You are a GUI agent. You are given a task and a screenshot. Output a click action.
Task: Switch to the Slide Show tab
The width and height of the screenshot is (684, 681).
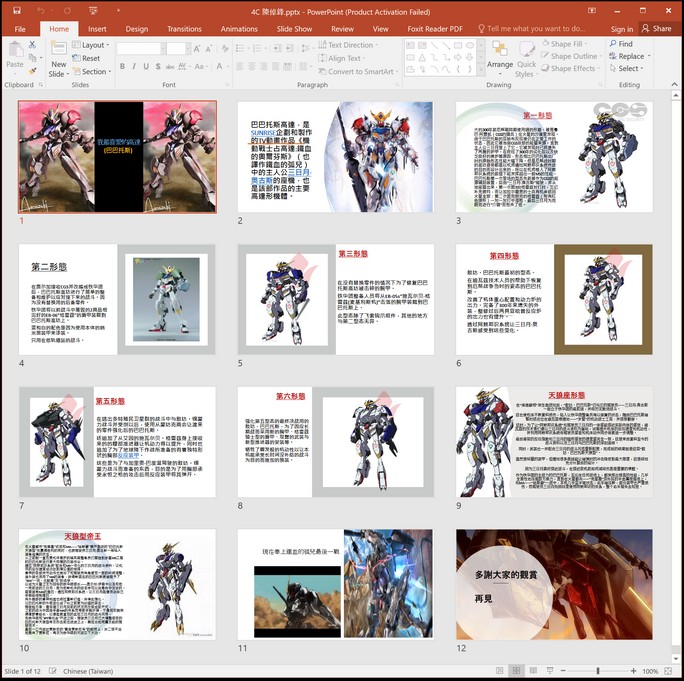(x=294, y=29)
